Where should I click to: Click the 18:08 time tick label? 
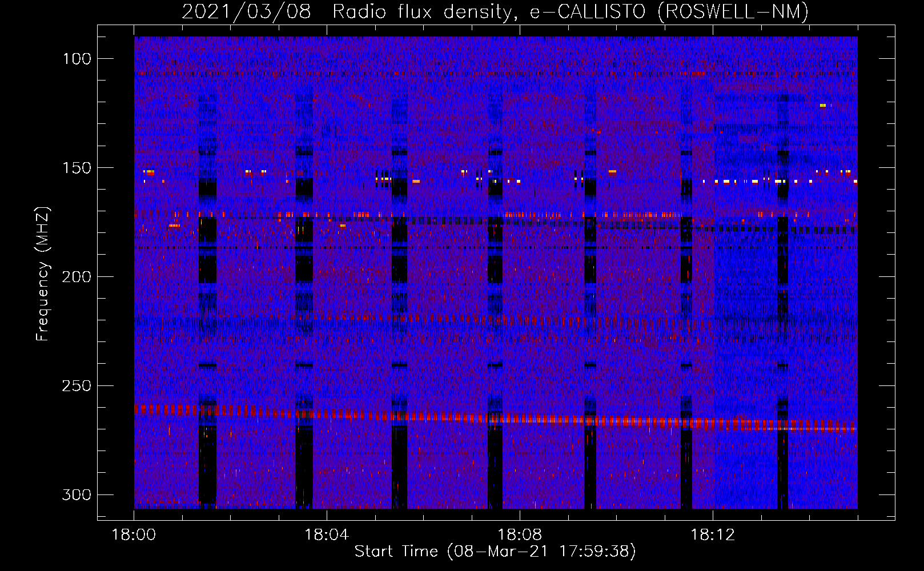[520, 535]
